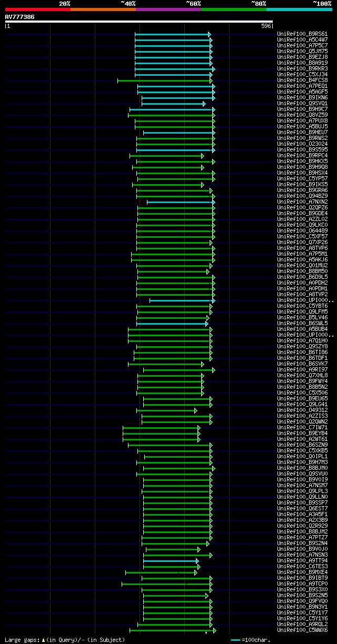Select the UniRef100_Q7XP26 label

click(x=302, y=242)
